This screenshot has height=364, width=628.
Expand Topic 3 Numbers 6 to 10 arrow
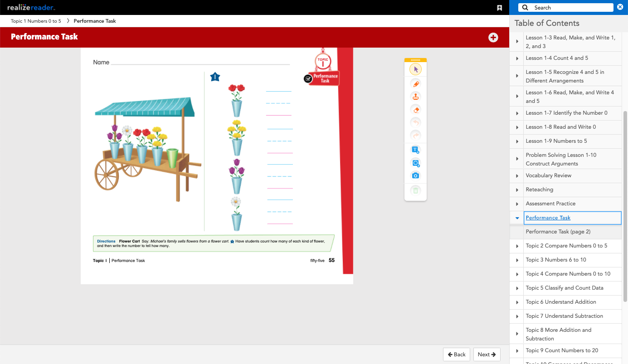517,260
